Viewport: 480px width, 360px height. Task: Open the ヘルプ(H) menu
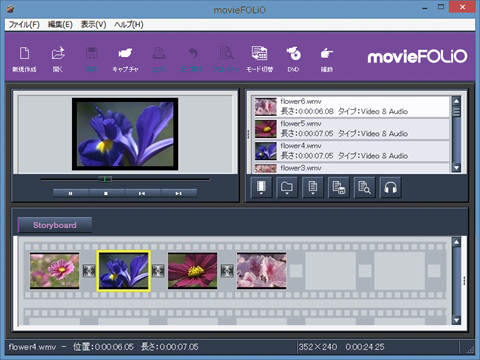(129, 25)
